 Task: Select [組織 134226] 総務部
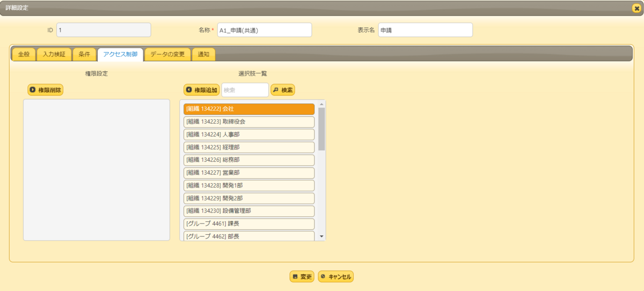[249, 160]
